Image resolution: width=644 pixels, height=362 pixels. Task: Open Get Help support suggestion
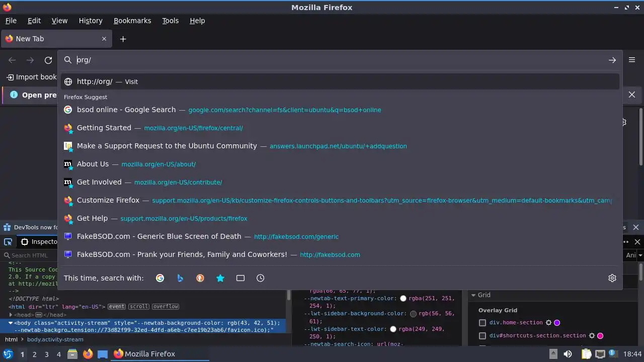coord(340,218)
